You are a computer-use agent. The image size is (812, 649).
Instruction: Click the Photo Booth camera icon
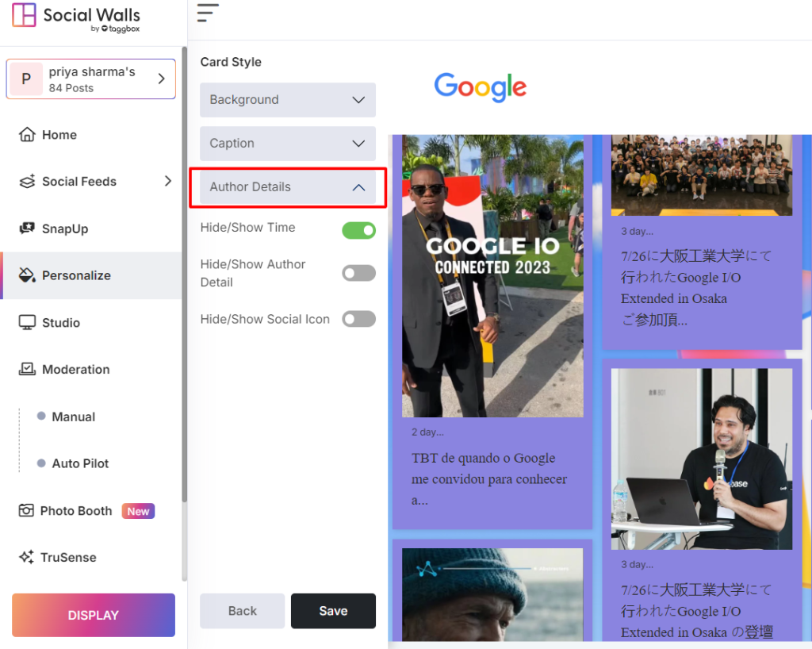[x=27, y=511]
